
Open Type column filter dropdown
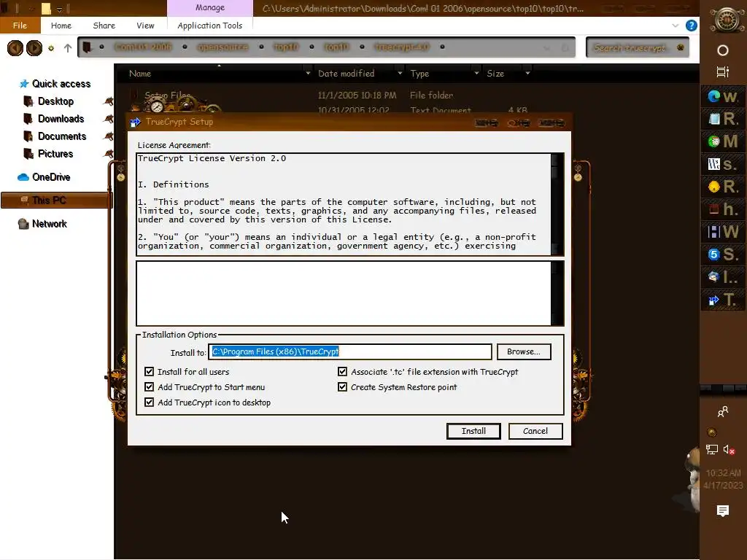click(476, 74)
